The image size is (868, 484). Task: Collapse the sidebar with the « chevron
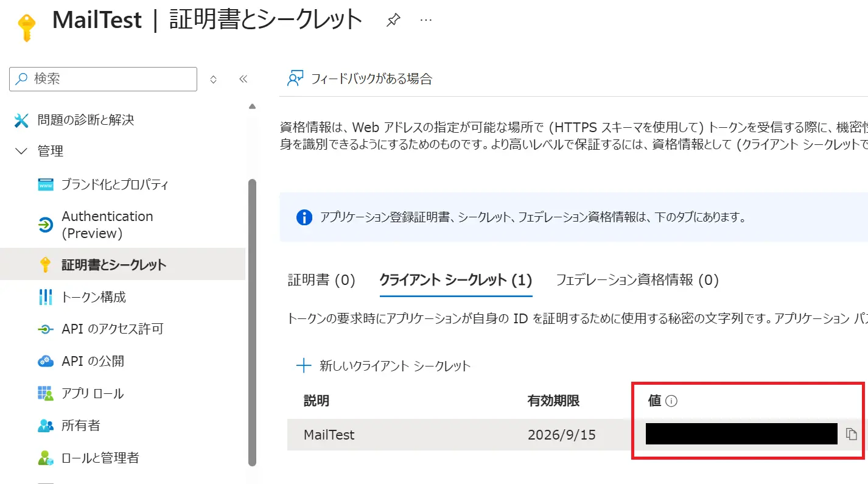pos(243,79)
